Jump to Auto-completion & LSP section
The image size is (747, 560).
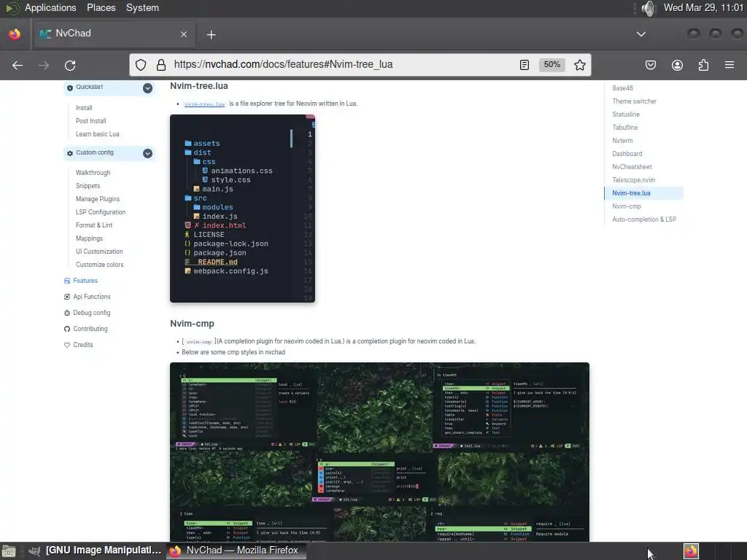644,219
